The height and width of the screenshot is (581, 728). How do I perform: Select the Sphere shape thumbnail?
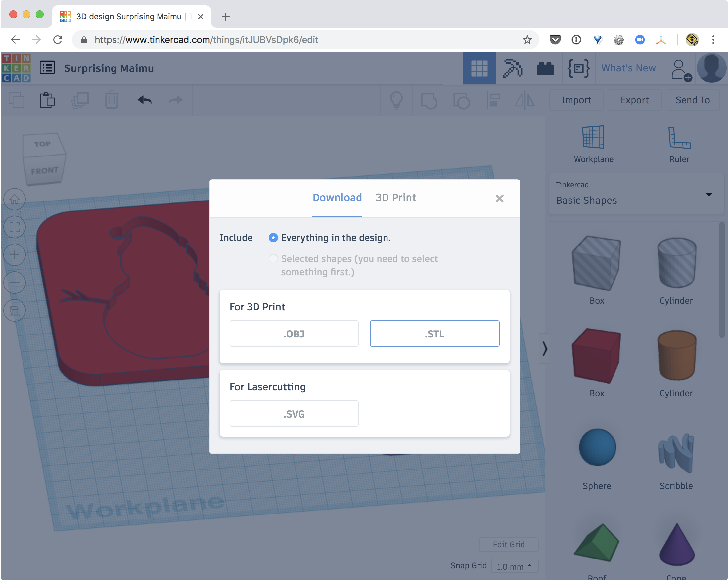point(597,447)
